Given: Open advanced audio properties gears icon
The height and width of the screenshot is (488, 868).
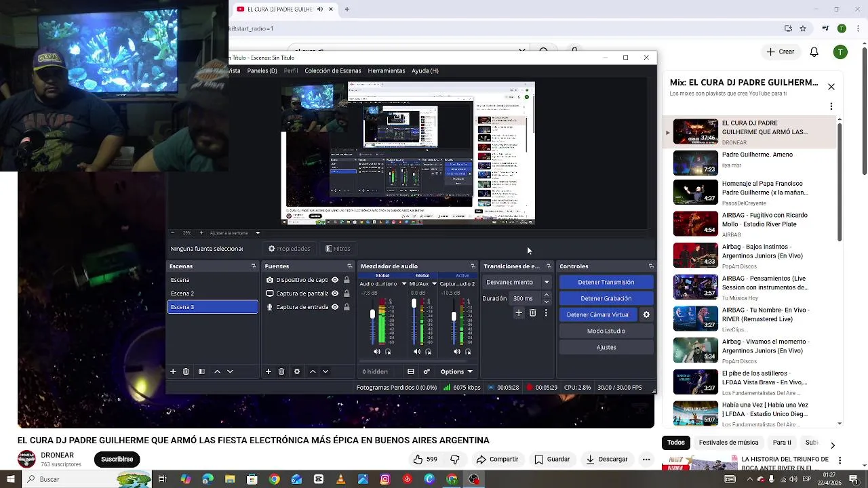Looking at the screenshot, I should point(427,371).
